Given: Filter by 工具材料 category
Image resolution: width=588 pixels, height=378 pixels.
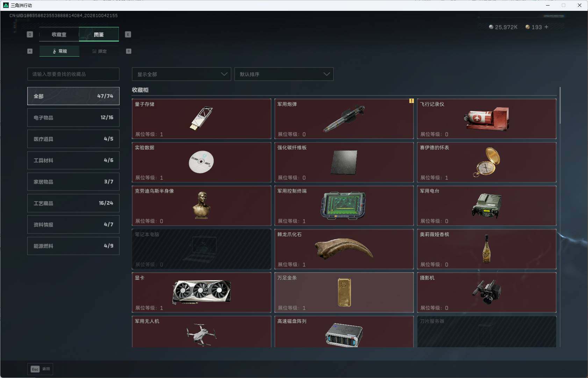Looking at the screenshot, I should click(73, 160).
